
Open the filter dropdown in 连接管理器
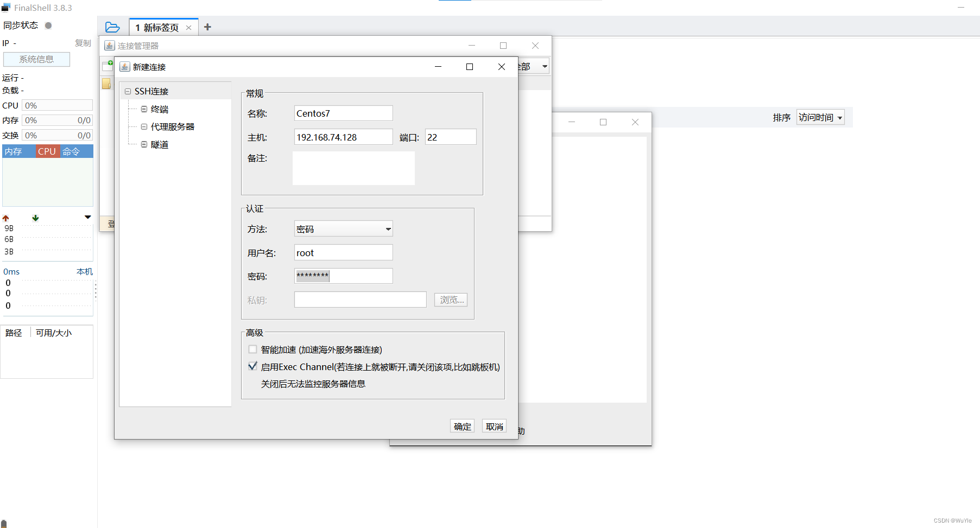point(545,67)
